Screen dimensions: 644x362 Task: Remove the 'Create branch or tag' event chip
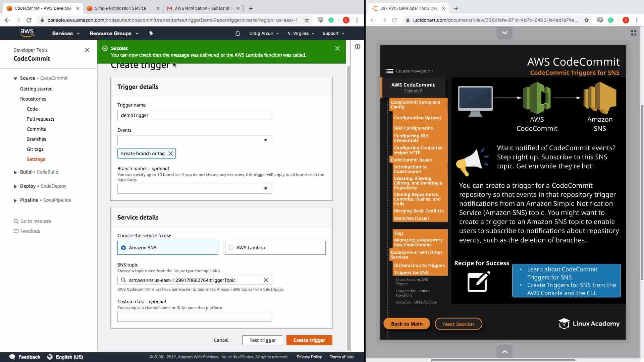[x=171, y=154]
